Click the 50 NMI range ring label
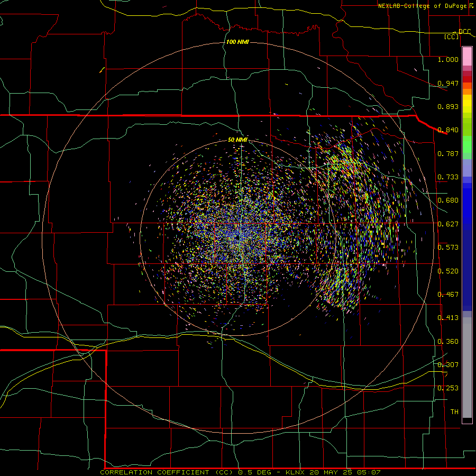Viewport: 476px width, 476px height. pos(237,140)
